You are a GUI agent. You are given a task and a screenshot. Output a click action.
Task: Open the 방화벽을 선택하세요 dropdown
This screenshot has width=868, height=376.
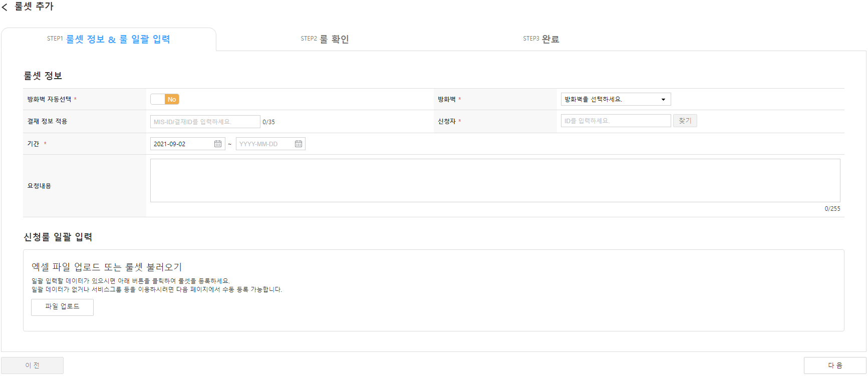[x=616, y=99]
